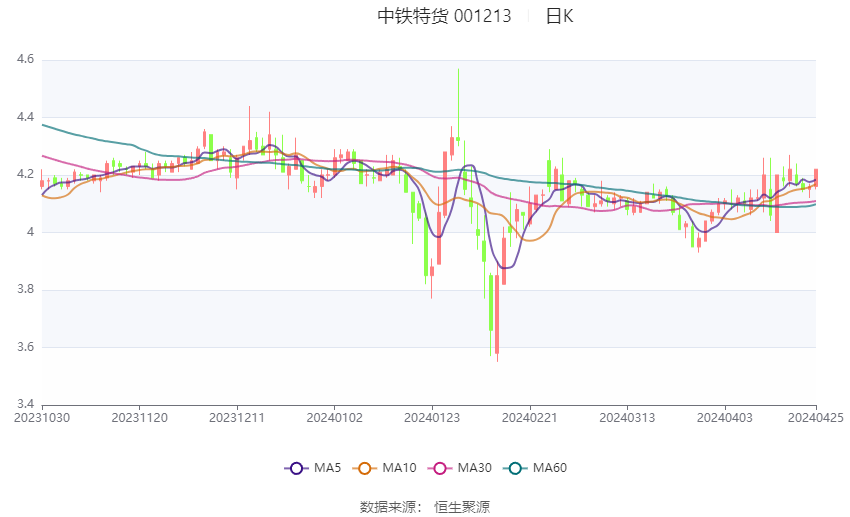The image size is (850, 517).
Task: Click the 20240425 date axis label
Action: point(816,418)
